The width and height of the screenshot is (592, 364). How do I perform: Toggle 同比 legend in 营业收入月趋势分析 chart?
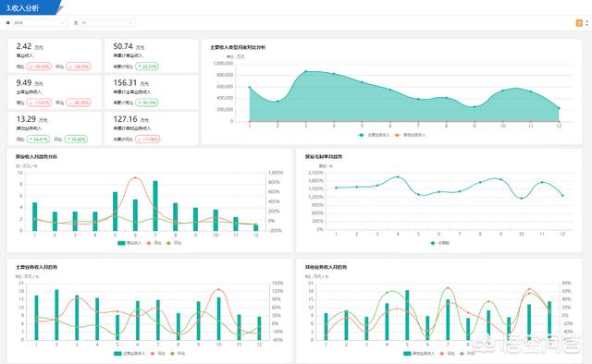(154, 243)
